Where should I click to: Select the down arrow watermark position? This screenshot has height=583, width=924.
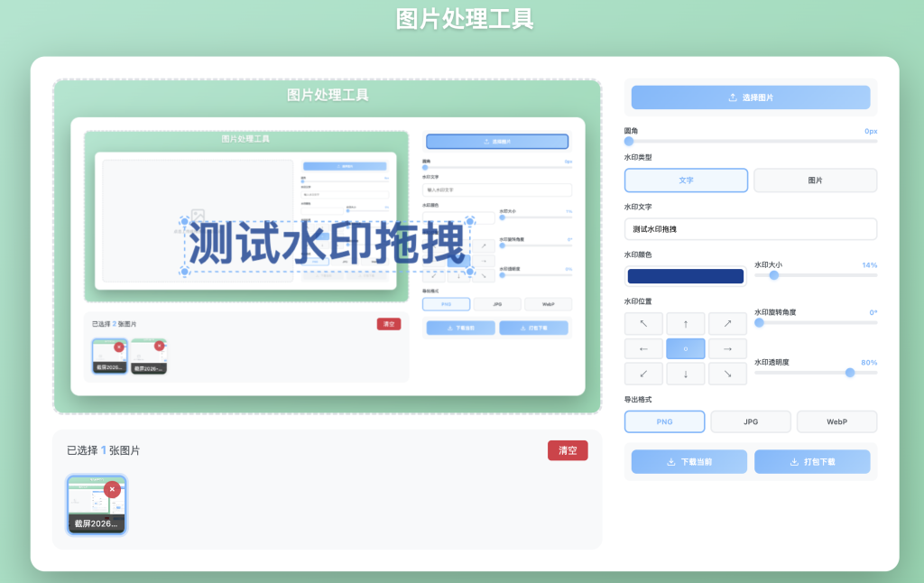[x=686, y=374]
